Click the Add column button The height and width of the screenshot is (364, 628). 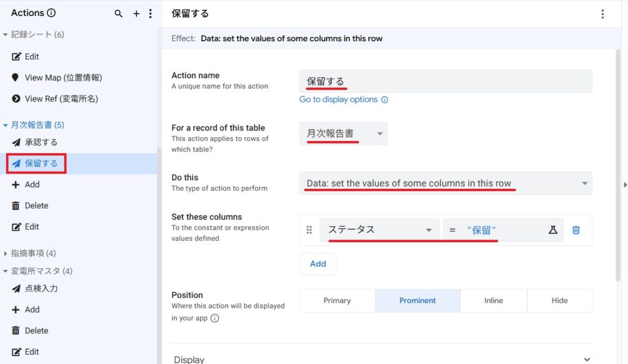point(318,264)
